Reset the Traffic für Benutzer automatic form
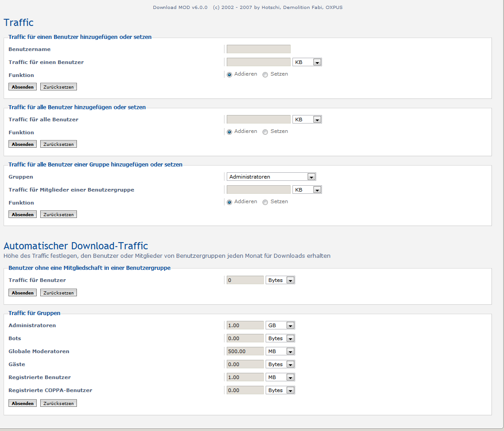Image resolution: width=504 pixels, height=431 pixels. 58,293
